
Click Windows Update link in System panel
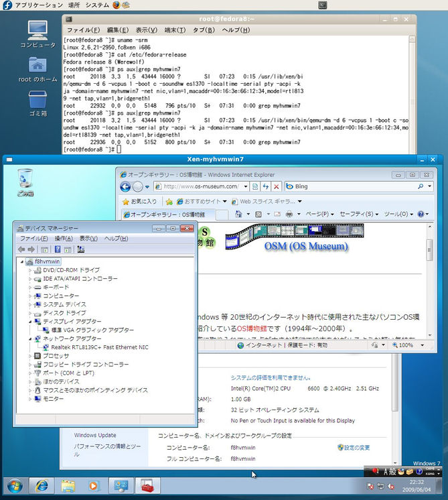[95, 435]
